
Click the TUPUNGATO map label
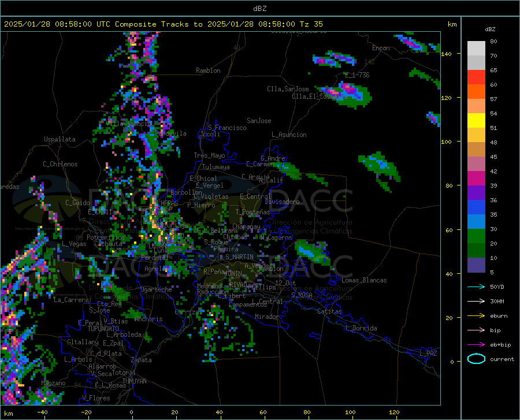click(103, 329)
